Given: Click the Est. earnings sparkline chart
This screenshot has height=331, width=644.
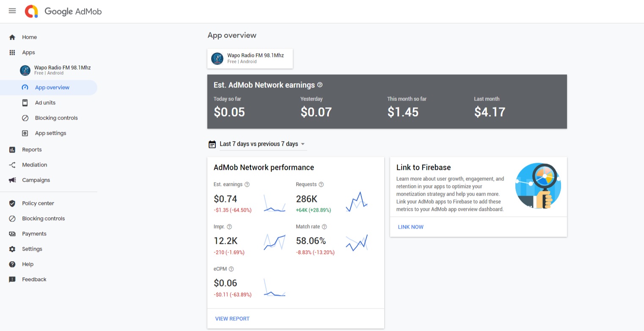Looking at the screenshot, I should 275,203.
